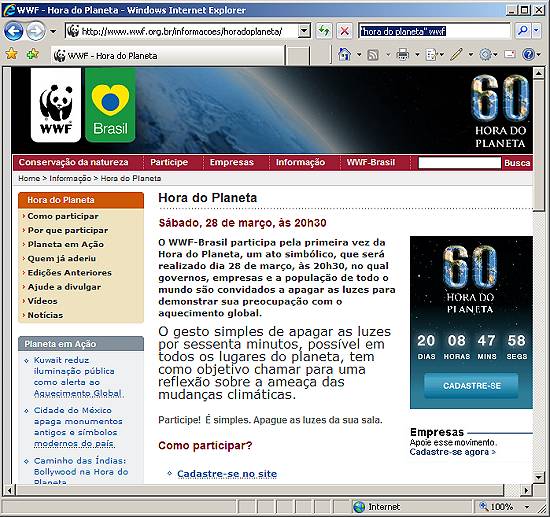Viewport: 550px width, 517px height.
Task: Click the Cadastre-se agora link
Action: coord(452,452)
